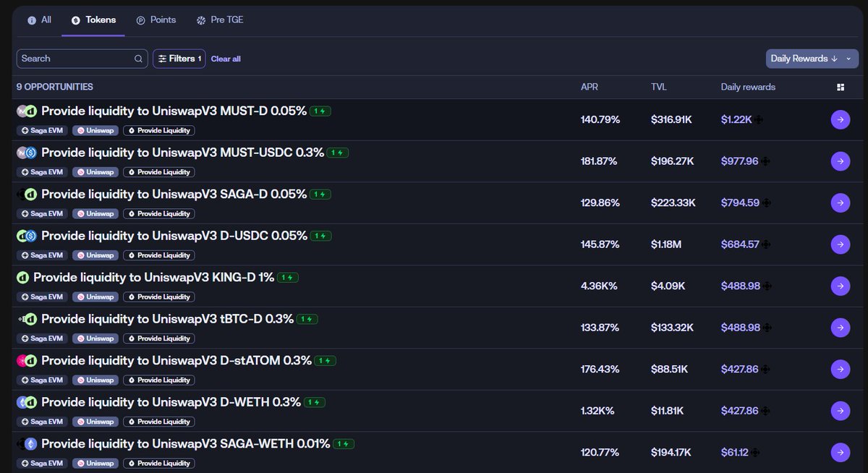Image resolution: width=868 pixels, height=473 pixels.
Task: Switch to the Tokens tab
Action: (x=93, y=20)
